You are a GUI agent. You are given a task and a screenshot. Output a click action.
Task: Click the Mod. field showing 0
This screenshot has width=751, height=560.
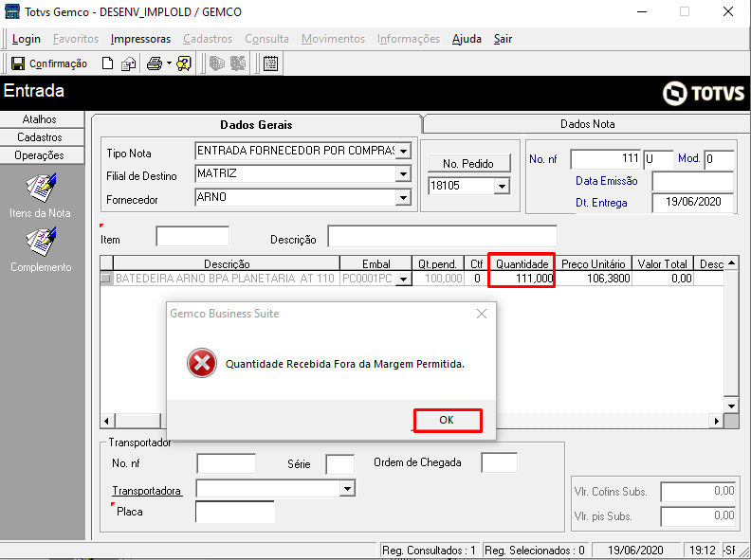click(720, 159)
